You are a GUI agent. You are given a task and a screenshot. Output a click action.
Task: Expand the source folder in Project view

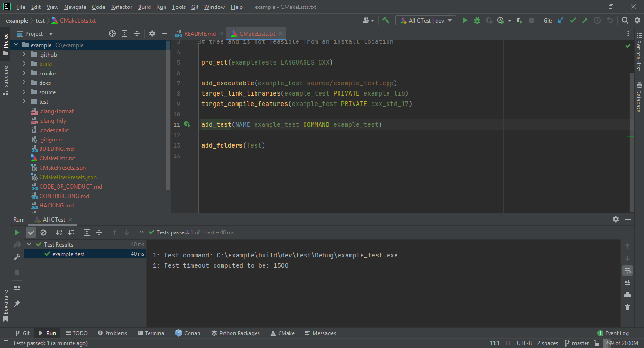[x=24, y=92]
